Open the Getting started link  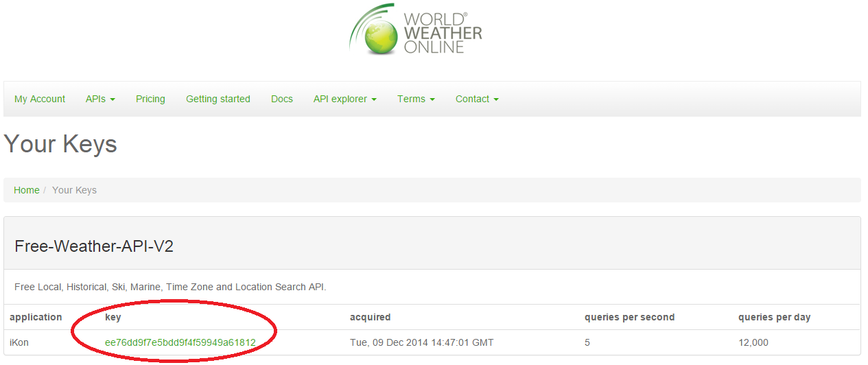[x=218, y=99]
